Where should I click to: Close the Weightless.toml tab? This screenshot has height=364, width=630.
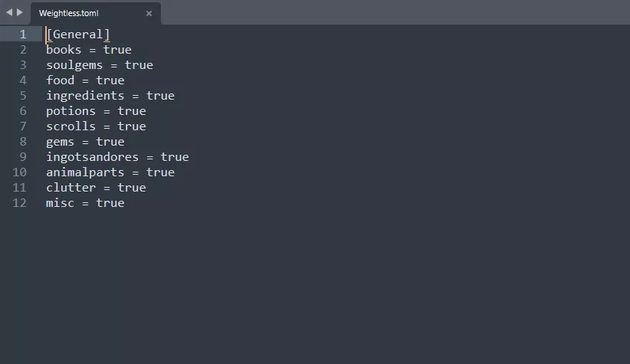149,13
